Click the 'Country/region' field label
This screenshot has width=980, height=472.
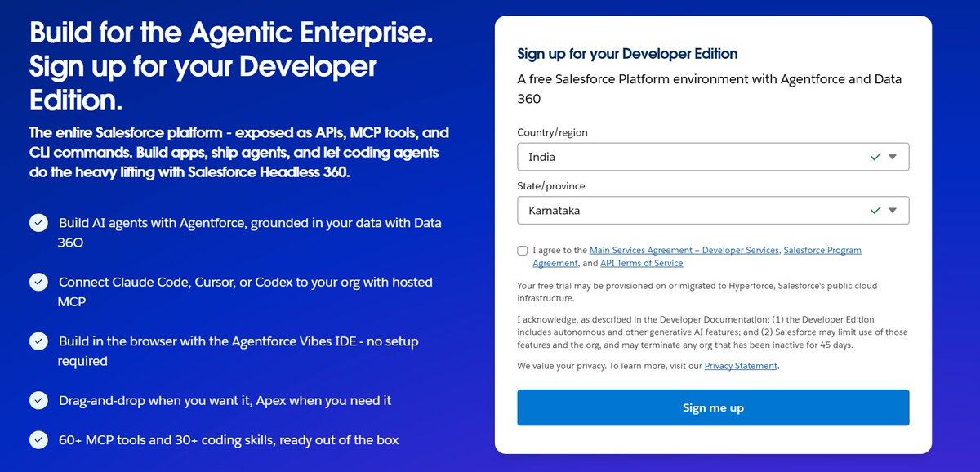(x=552, y=132)
